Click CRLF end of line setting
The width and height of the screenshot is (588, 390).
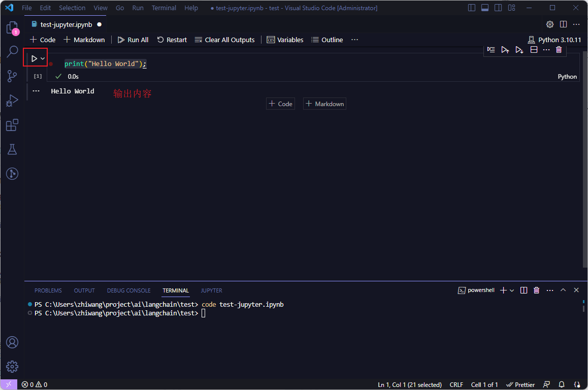point(456,385)
